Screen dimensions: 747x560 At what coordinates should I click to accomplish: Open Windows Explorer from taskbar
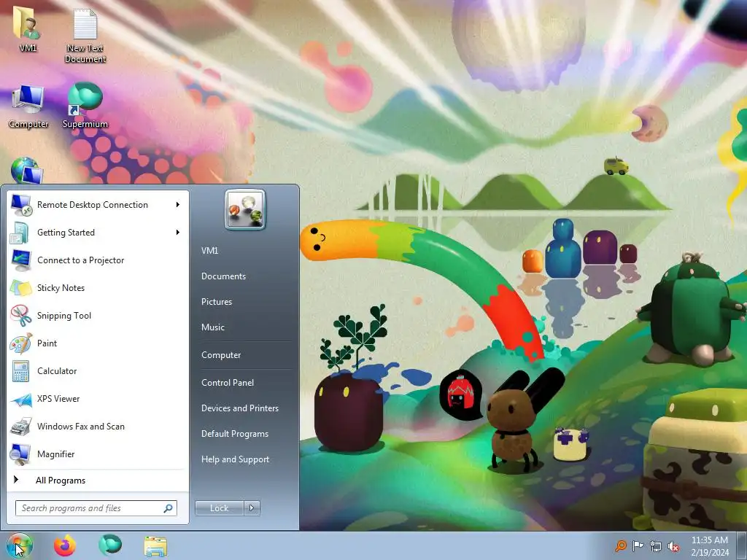pyautogui.click(x=155, y=546)
